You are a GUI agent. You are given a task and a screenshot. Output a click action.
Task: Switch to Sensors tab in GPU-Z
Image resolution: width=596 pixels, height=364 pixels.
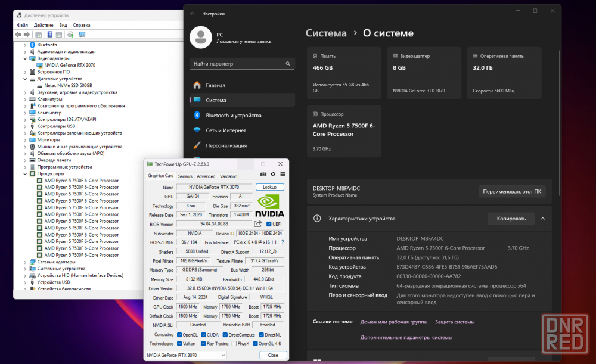click(185, 176)
